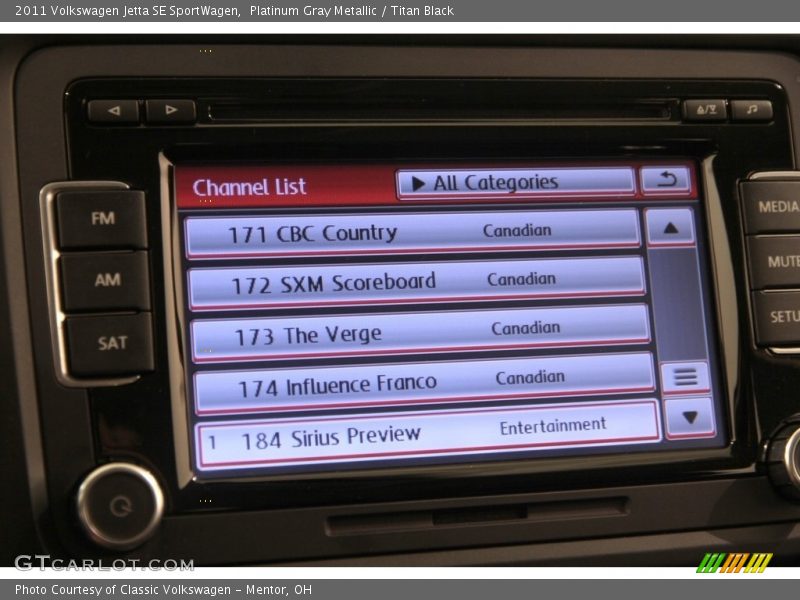Push the power knob on the left
800x600 pixels.
tap(120, 506)
